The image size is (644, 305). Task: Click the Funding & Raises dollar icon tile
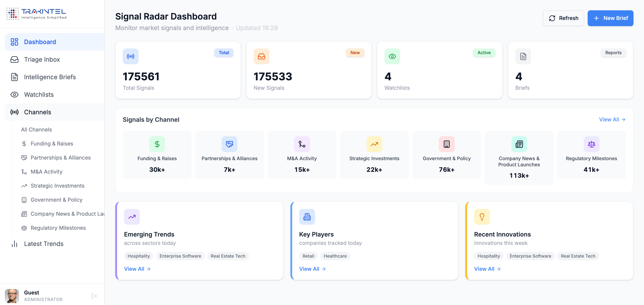(x=157, y=144)
